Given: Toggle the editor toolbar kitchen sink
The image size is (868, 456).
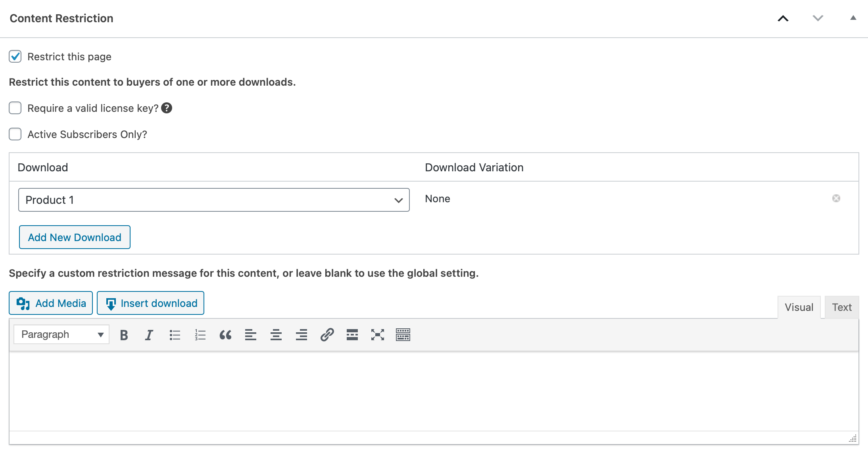Looking at the screenshot, I should click(x=403, y=335).
